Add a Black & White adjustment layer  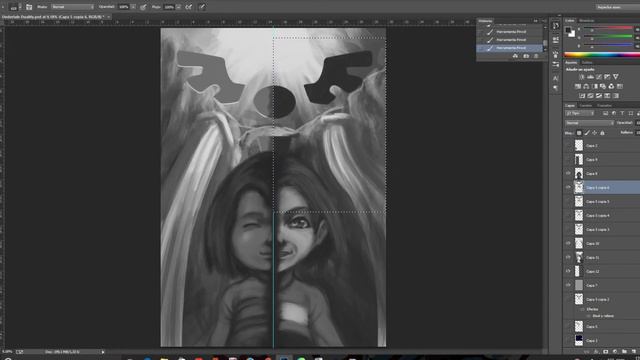click(595, 86)
